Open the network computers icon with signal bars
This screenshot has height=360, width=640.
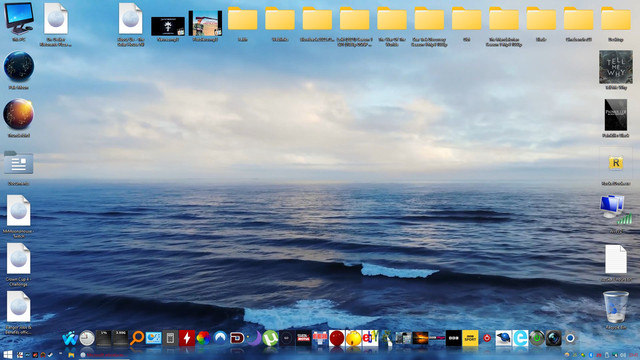click(x=616, y=210)
